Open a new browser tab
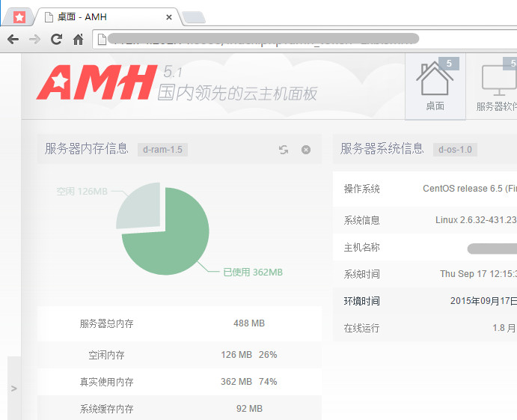 (194, 17)
